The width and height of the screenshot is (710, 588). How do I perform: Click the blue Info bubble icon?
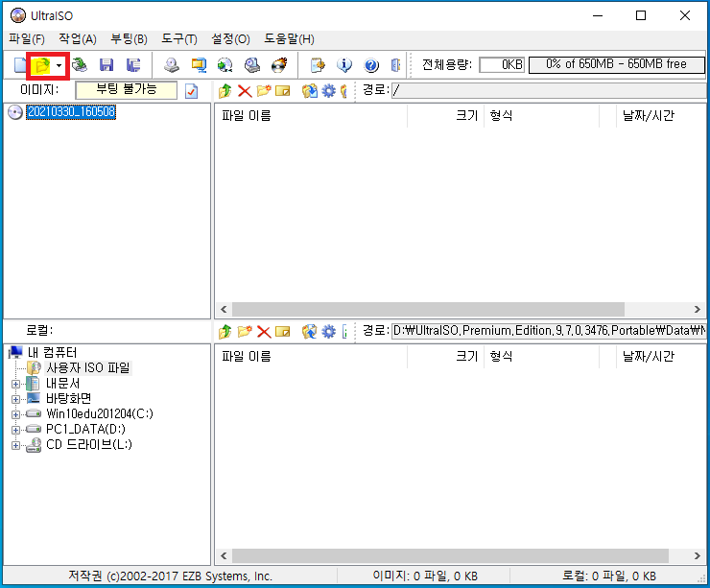coord(344,65)
